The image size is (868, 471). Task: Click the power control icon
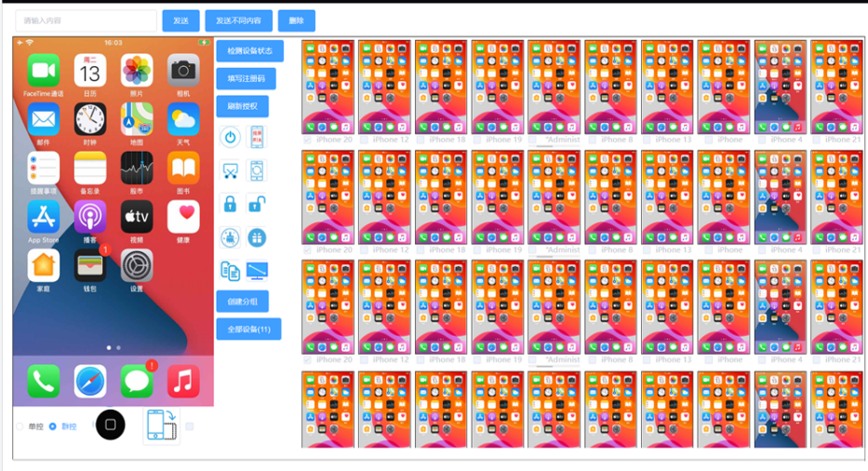coord(231,138)
